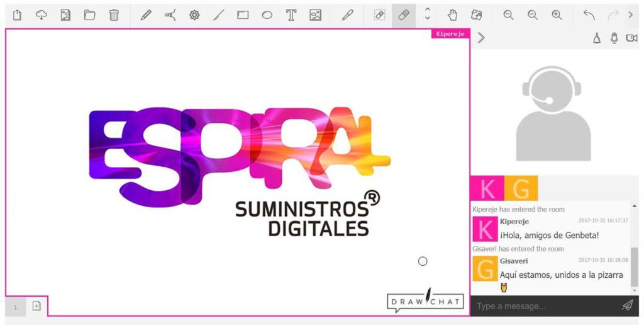Click the Kipereje sender name in chat
This screenshot has height=325, width=644.
[514, 221]
